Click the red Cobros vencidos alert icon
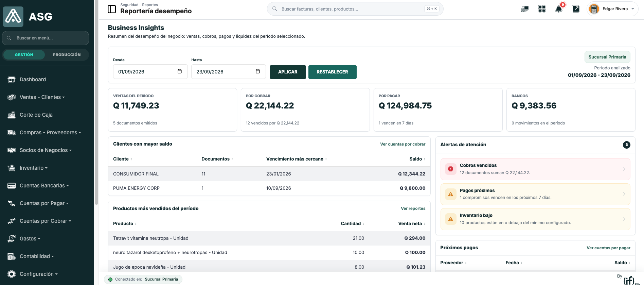Viewport: 644px width, 285px height. coord(450,169)
